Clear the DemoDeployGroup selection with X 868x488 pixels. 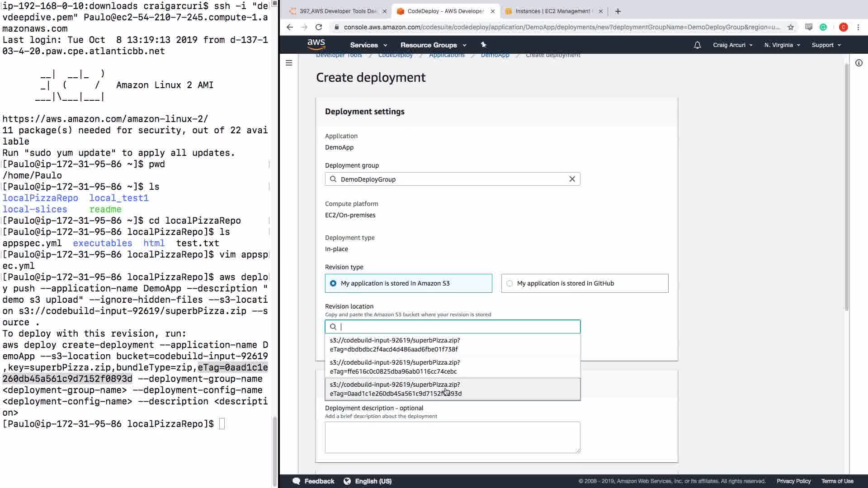pyautogui.click(x=572, y=179)
